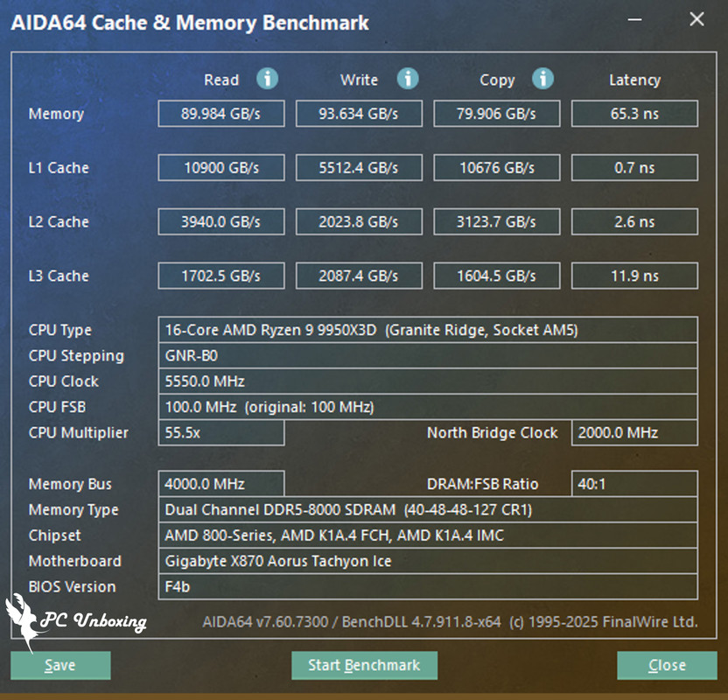
Task: Open the Copy info icon
Action: pyautogui.click(x=542, y=79)
